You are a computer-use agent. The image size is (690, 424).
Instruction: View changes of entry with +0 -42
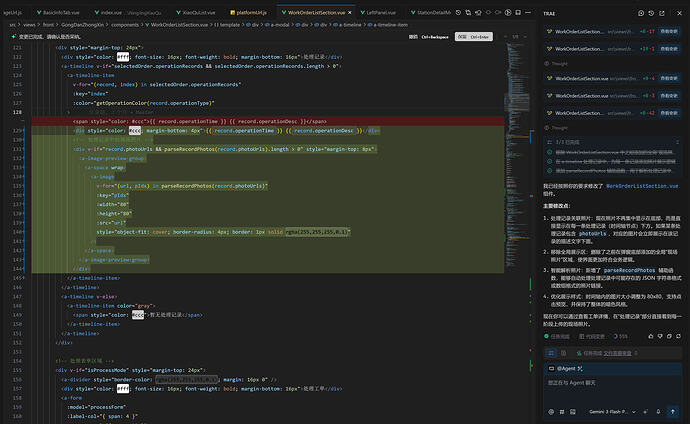pos(669,113)
